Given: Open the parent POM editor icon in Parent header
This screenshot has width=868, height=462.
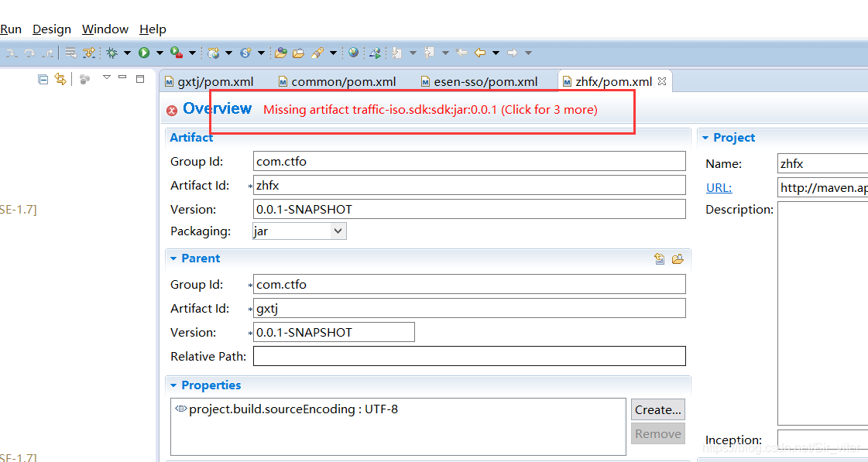Looking at the screenshot, I should (x=659, y=258).
